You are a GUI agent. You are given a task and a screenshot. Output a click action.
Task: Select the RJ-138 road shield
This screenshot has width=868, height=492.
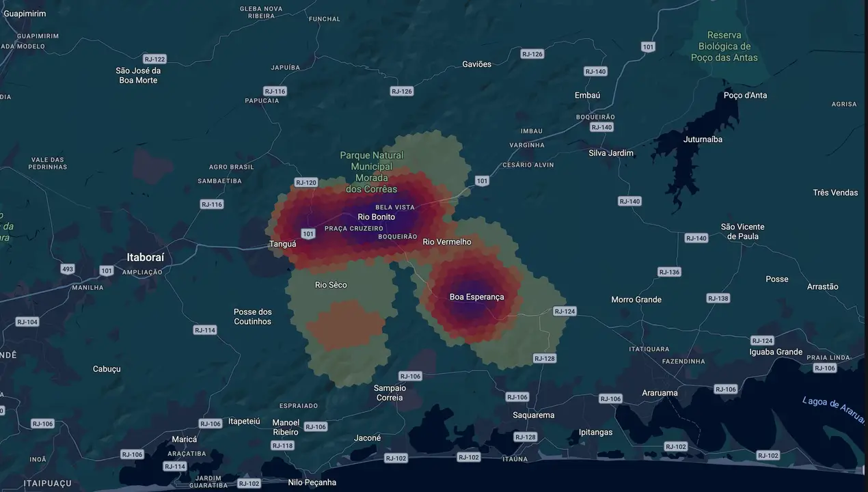point(718,299)
